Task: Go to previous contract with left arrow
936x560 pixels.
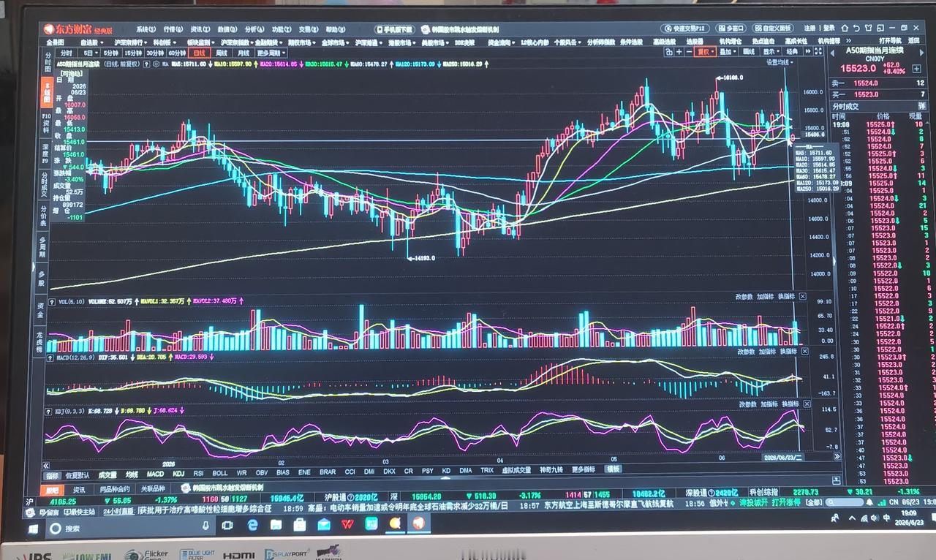Action: [832, 53]
